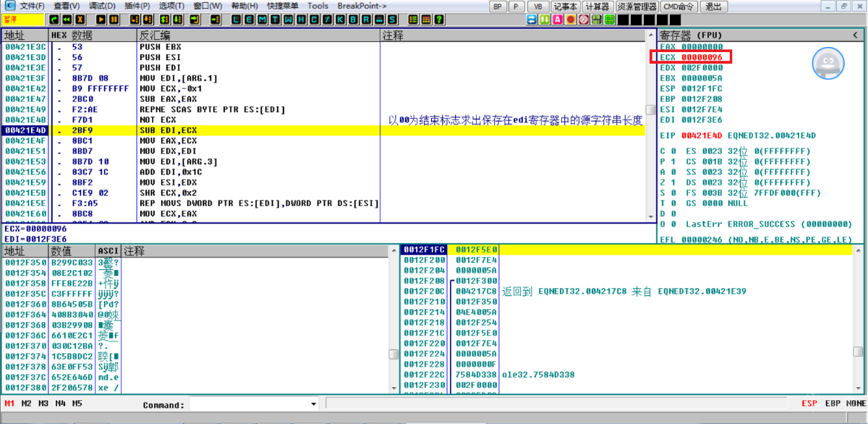Image resolution: width=868 pixels, height=424 pixels.
Task: Click the Trace over toolbar icon
Action: click(x=177, y=19)
